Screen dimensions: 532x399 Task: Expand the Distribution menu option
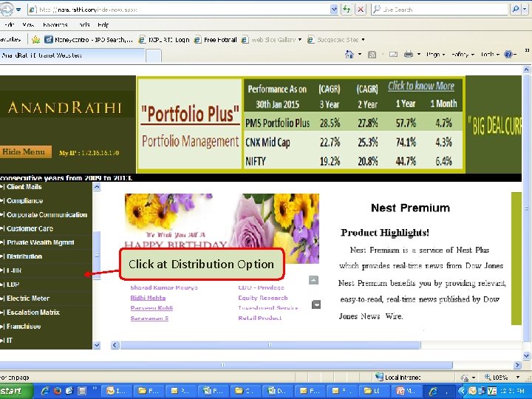tap(24, 256)
